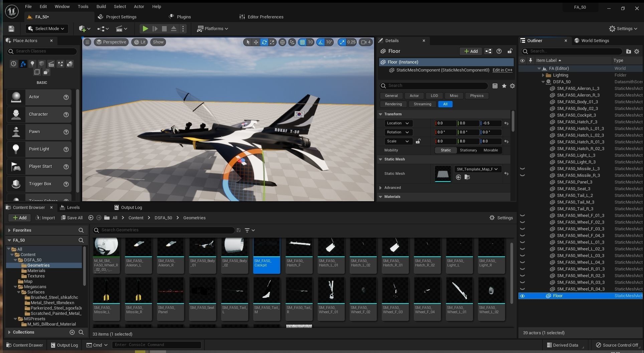Open Location type dropdown in Transform
Viewport: 644px width, 353px height.
tap(398, 123)
